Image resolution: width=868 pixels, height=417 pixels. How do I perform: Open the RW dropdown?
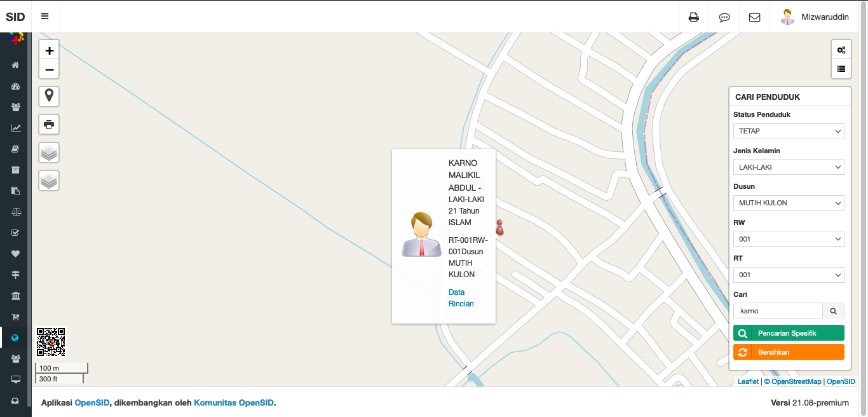[789, 239]
